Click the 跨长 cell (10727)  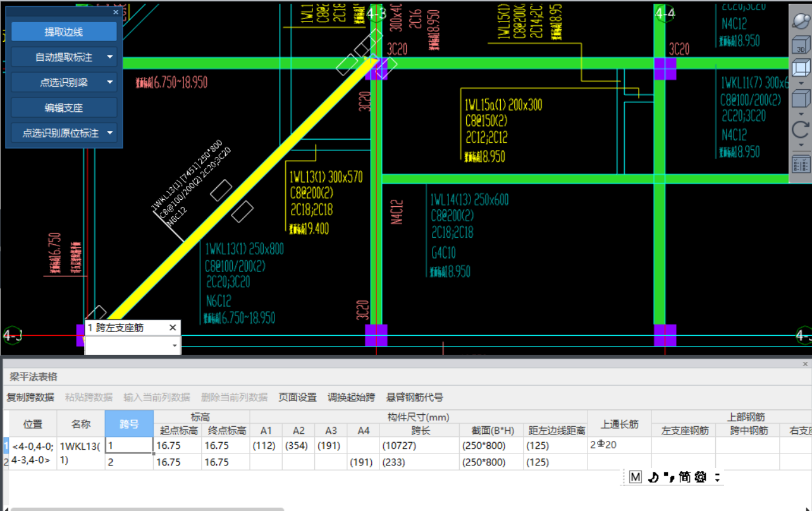(x=420, y=445)
